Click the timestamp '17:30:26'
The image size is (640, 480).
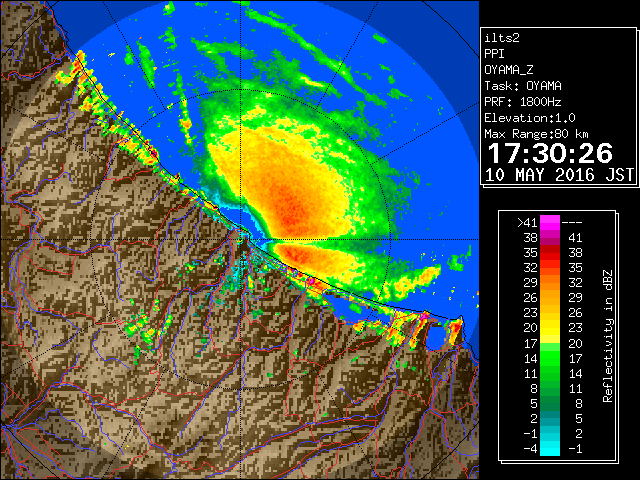[x=550, y=153]
